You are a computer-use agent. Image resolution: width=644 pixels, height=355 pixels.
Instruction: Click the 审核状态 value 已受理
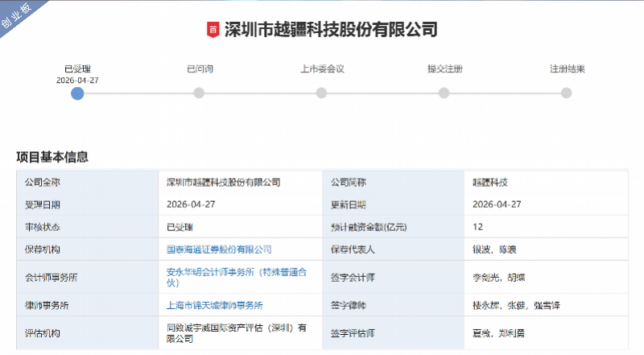[x=180, y=227]
